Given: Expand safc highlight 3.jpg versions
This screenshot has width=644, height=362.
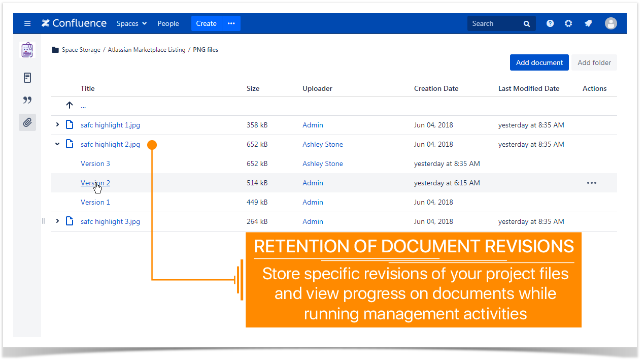Looking at the screenshot, I should click(57, 221).
